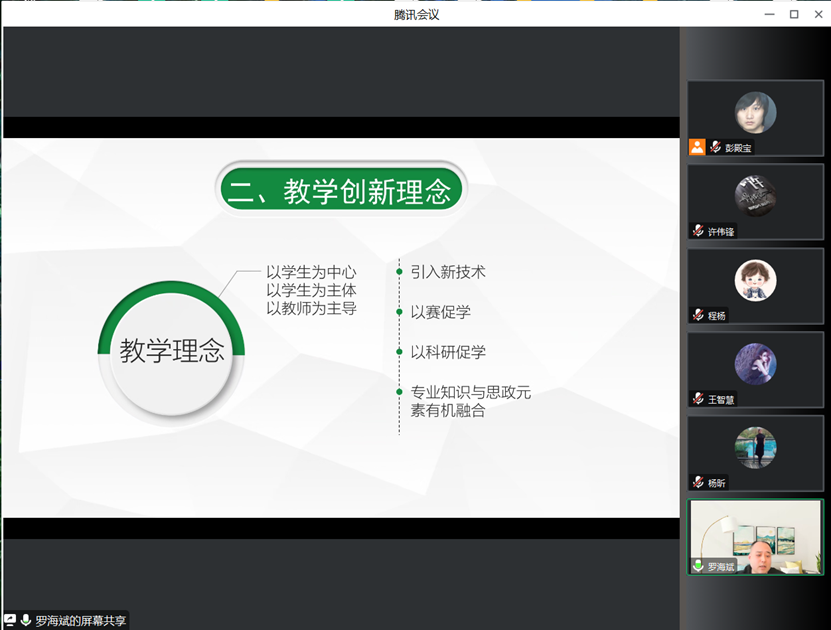Close the 腾讯会议 window
Screen dimensions: 831x630
[x=818, y=14]
